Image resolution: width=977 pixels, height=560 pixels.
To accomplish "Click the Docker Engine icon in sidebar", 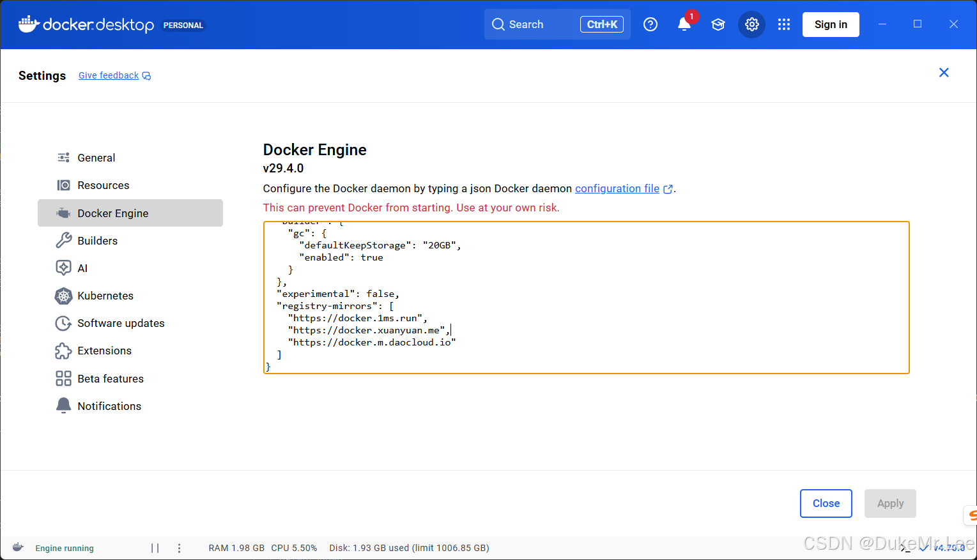I will coord(64,213).
